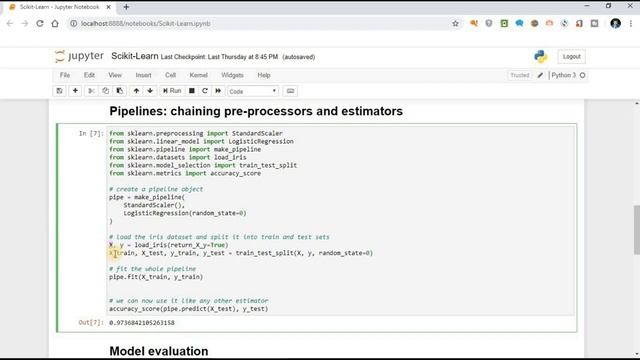Cut selected cells with the scissors icon
The image size is (640, 360).
91,91
